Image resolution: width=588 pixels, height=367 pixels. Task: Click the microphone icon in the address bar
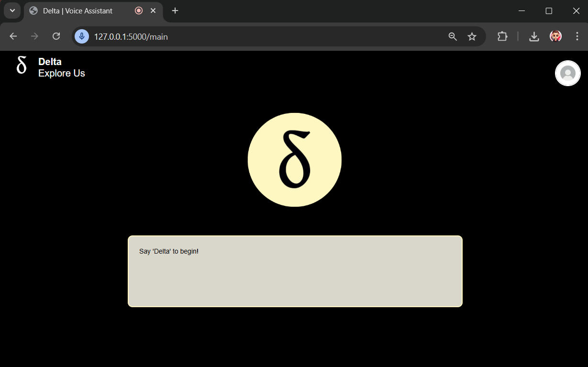[81, 36]
